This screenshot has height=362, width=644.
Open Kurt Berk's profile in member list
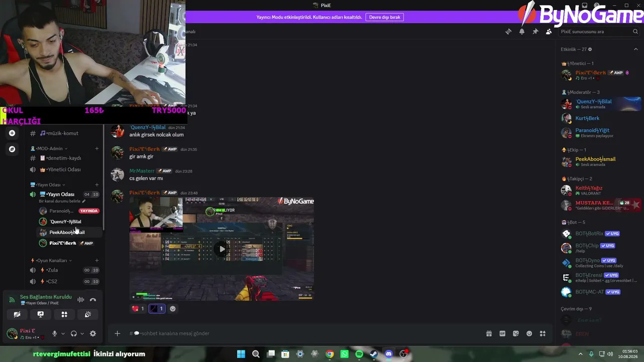pyautogui.click(x=601, y=119)
